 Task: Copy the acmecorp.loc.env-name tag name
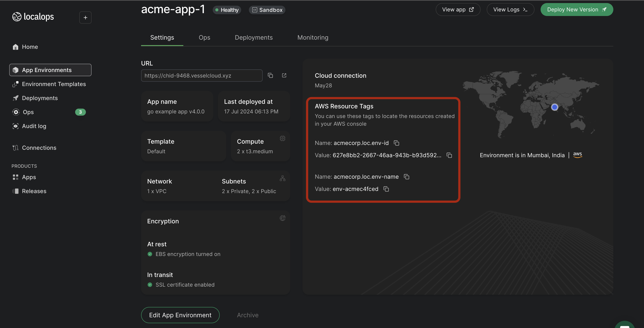point(407,177)
